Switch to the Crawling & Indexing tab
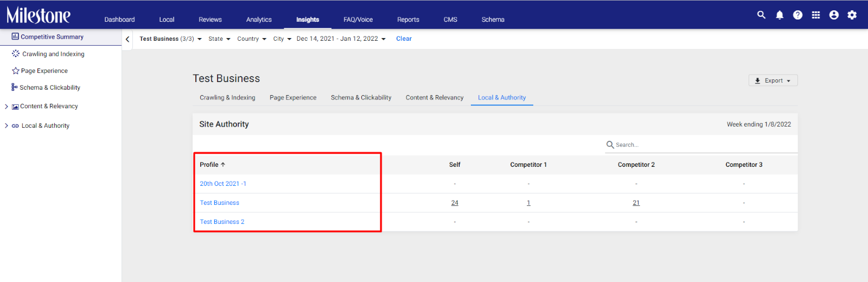868x282 pixels. [227, 98]
